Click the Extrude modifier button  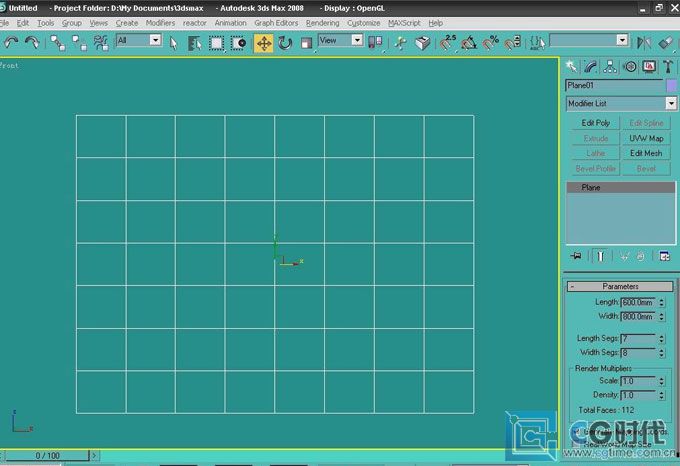[595, 138]
